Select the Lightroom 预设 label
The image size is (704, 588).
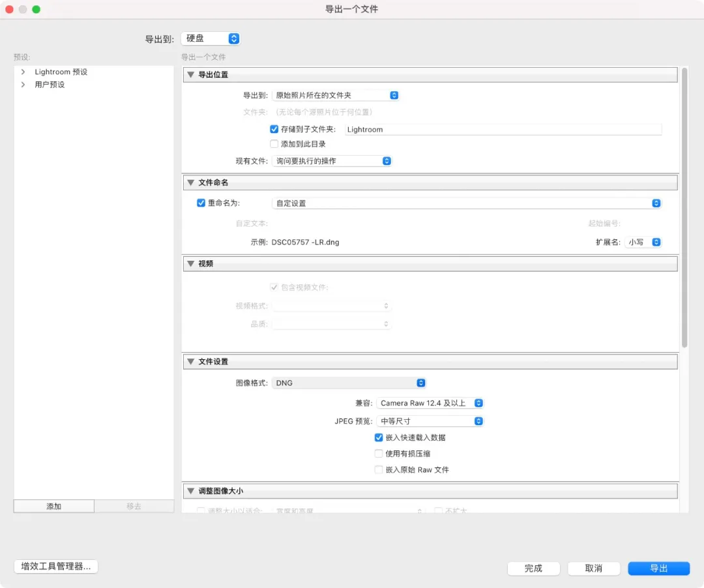pyautogui.click(x=61, y=72)
